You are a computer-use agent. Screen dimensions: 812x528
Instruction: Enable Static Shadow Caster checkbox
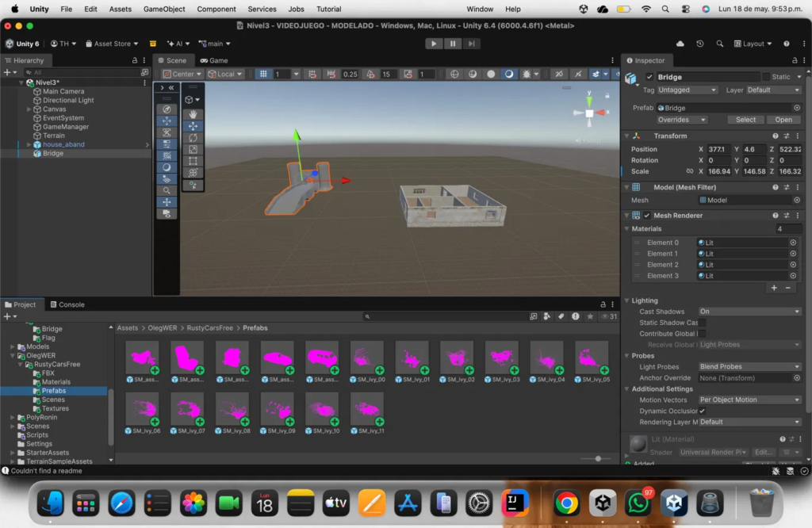(703, 323)
